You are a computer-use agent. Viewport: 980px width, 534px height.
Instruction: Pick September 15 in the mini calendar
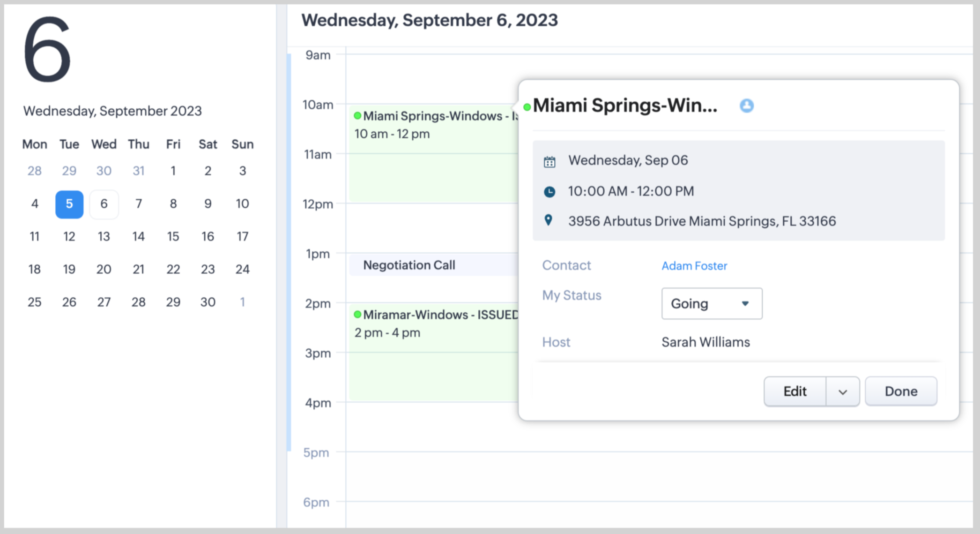pyautogui.click(x=173, y=237)
